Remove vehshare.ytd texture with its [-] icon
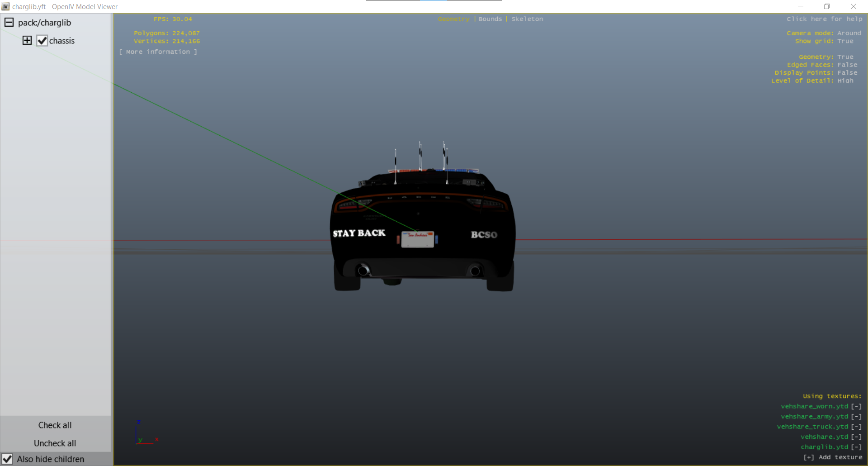868x466 pixels. [x=856, y=437]
